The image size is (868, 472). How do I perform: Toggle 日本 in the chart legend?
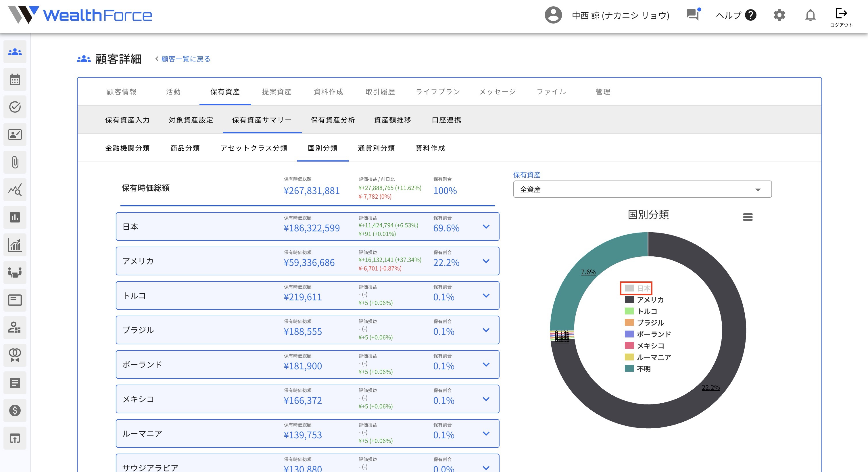637,288
